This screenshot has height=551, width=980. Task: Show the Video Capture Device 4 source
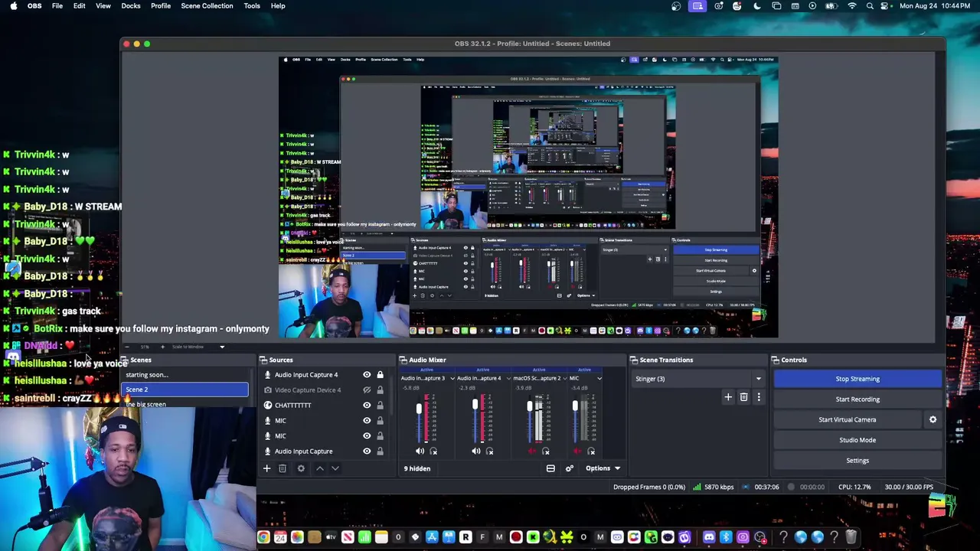367,390
